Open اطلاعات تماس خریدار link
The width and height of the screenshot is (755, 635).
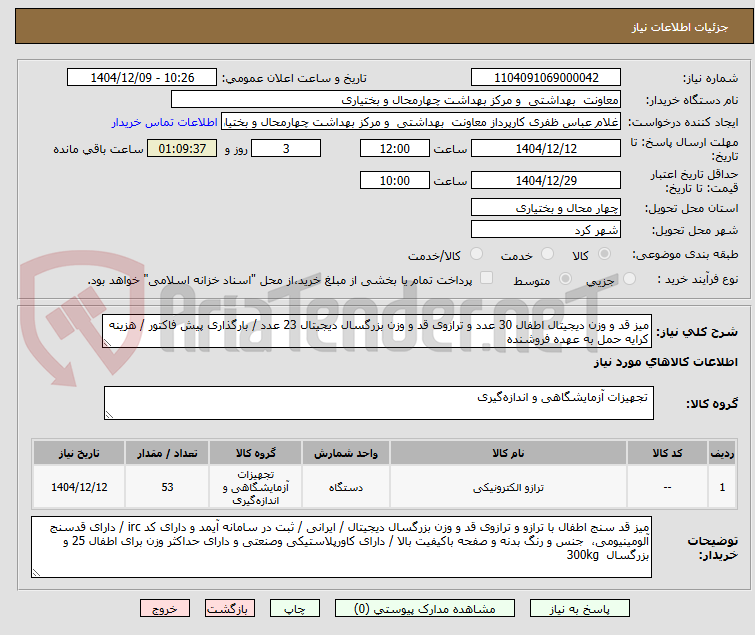coord(165,122)
